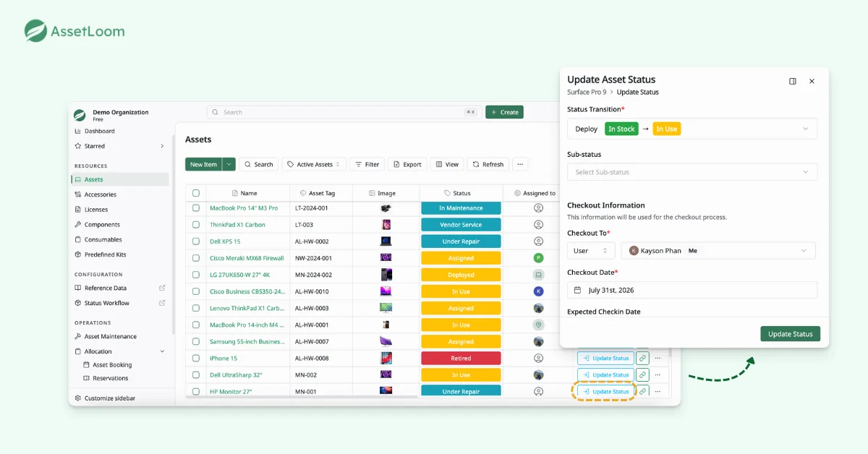
Task: Open the Checkout Date field July 31st, 2026
Action: coord(692,290)
